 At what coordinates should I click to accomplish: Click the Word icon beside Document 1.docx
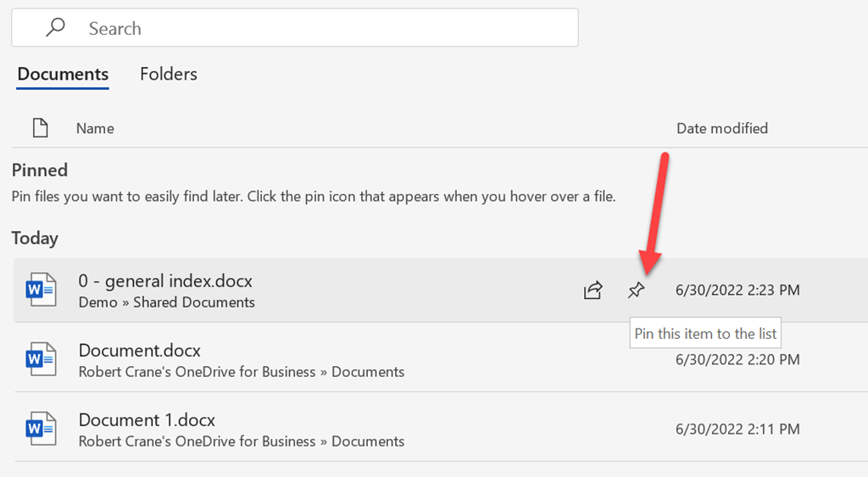pos(41,430)
